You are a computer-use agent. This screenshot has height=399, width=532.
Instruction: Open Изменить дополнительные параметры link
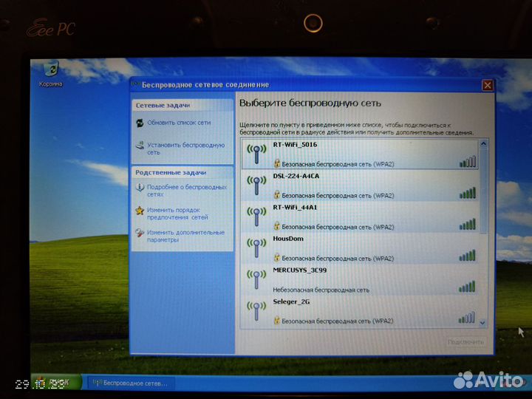[185, 236]
